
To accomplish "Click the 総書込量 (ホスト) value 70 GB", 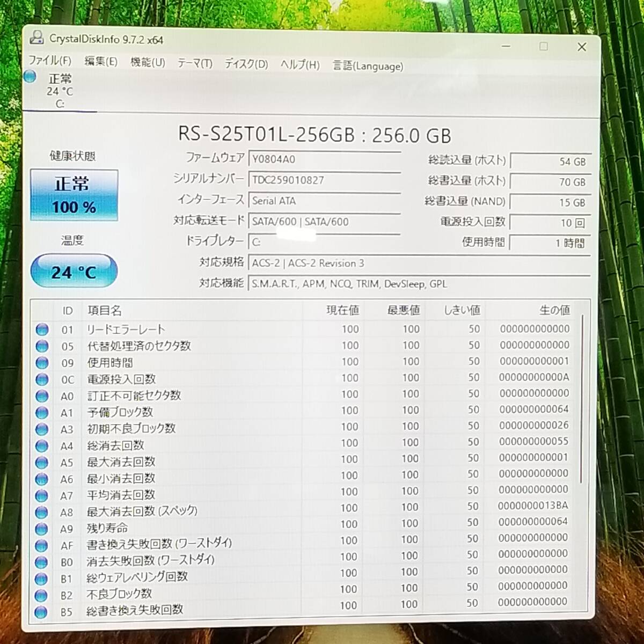I will (551, 182).
